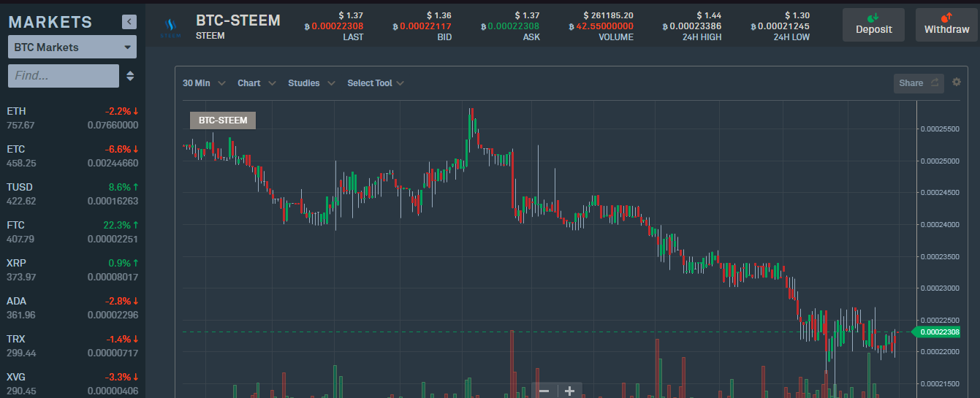Click the Share chart button
Image resolution: width=980 pixels, height=398 pixels.
(919, 83)
